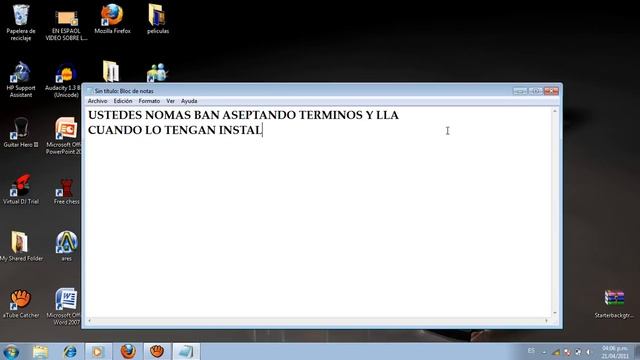Click the word ASEPTANDO in the note

coord(259,115)
